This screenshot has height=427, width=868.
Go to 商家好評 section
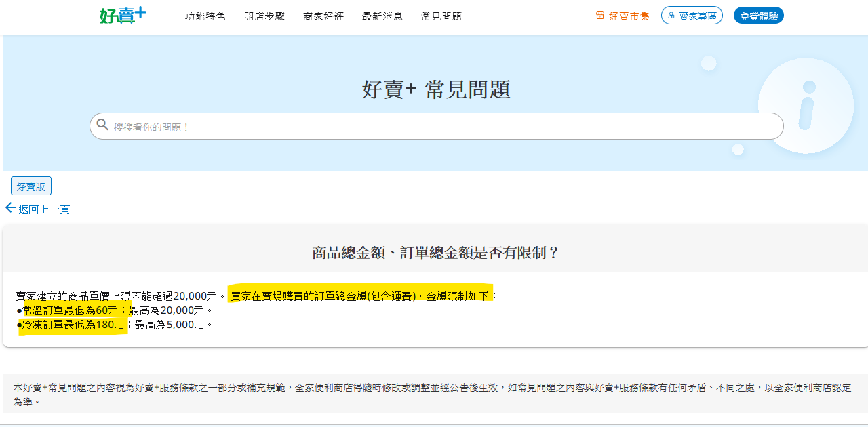click(323, 16)
